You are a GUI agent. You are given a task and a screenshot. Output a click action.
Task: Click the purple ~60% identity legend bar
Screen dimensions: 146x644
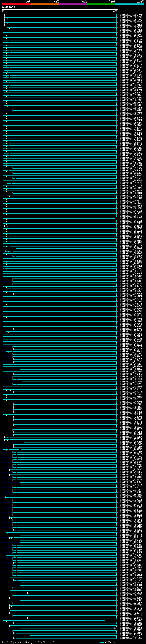pos(73,4)
